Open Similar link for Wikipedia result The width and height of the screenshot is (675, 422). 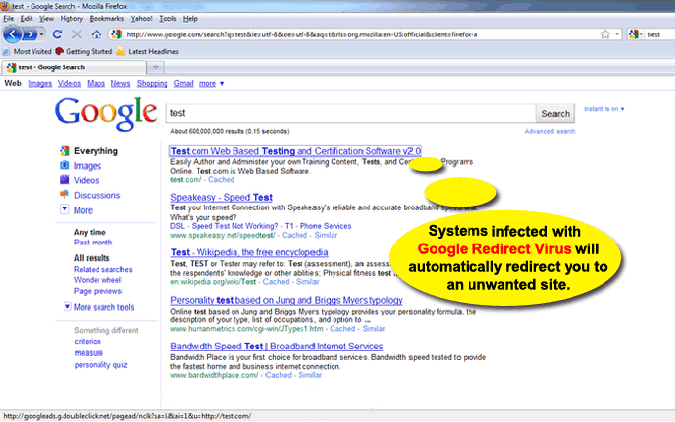(x=308, y=282)
